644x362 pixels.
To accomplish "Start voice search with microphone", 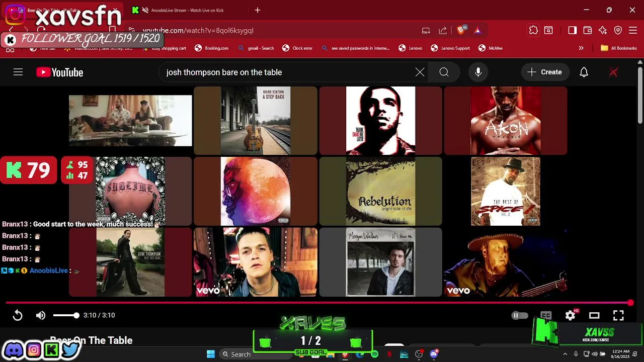I will (478, 72).
